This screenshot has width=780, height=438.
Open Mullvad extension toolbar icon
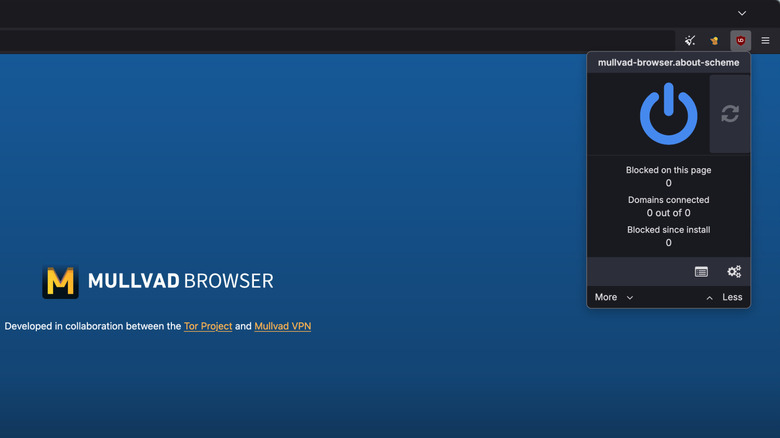coord(714,41)
